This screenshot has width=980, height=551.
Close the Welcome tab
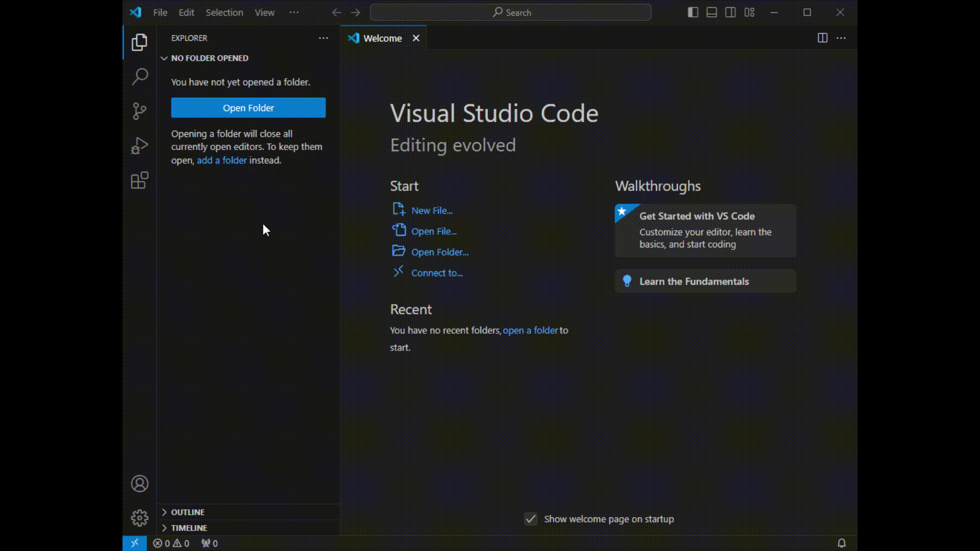pos(416,38)
